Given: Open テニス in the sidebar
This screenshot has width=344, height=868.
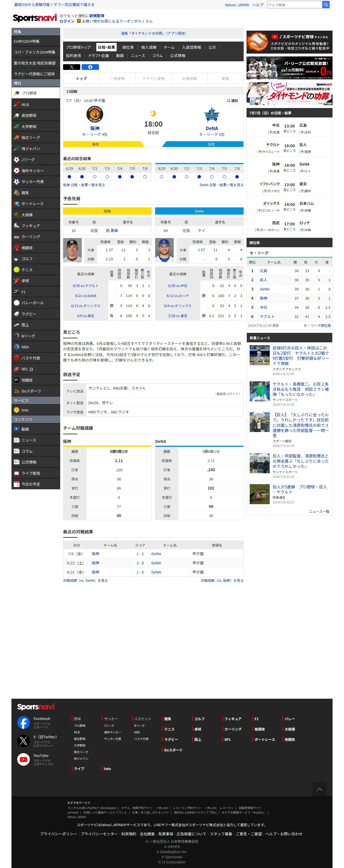Looking at the screenshot, I should [36, 270].
